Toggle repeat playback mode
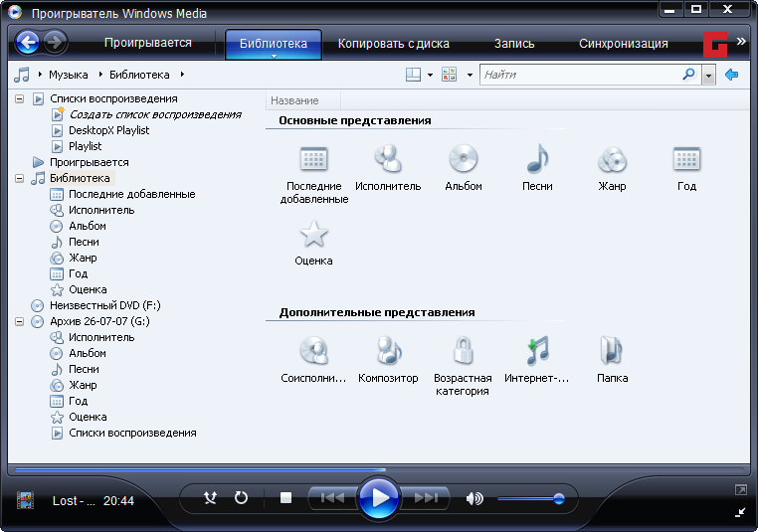 [241, 497]
